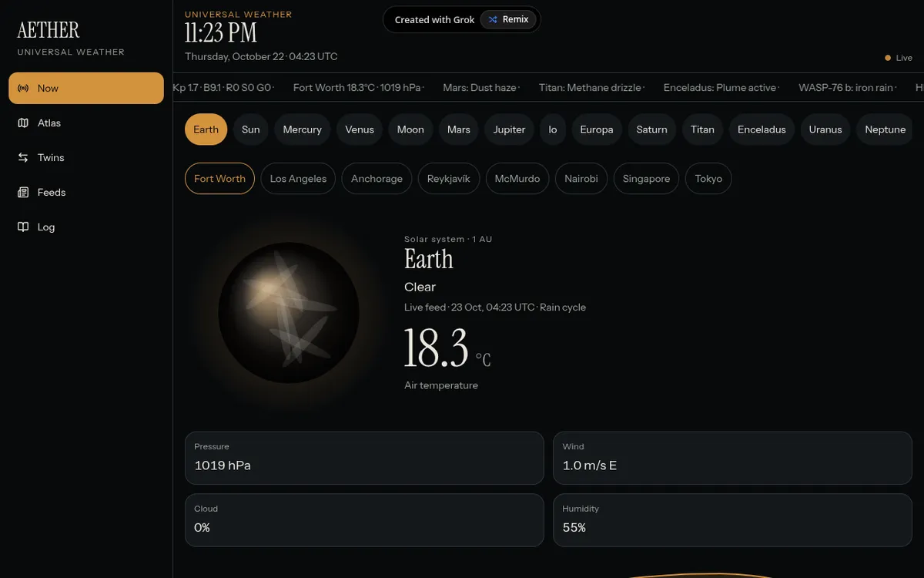924x578 pixels.
Task: Select the Uranus body chip
Action: (x=825, y=129)
